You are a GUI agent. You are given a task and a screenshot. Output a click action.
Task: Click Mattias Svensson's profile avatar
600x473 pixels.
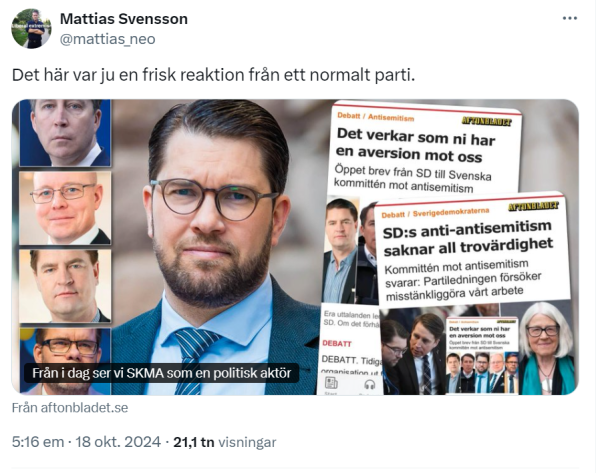pyautogui.click(x=31, y=29)
